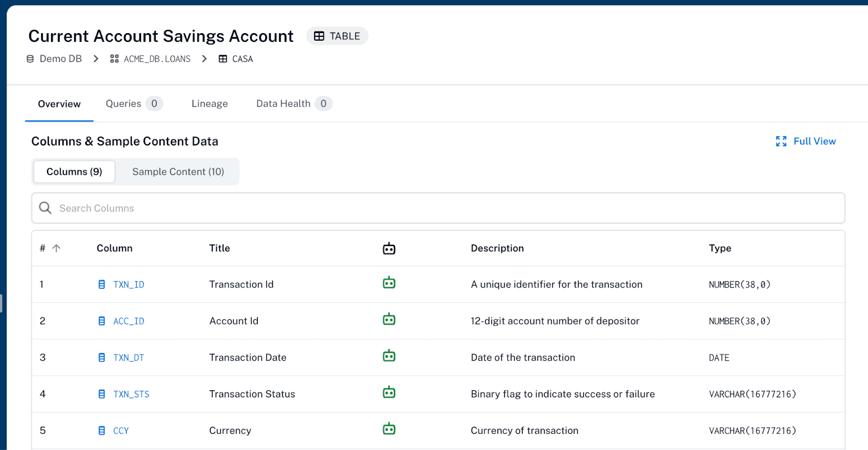Click the robot icon in TXN_STS row
The width and height of the screenshot is (868, 450).
[x=389, y=392]
